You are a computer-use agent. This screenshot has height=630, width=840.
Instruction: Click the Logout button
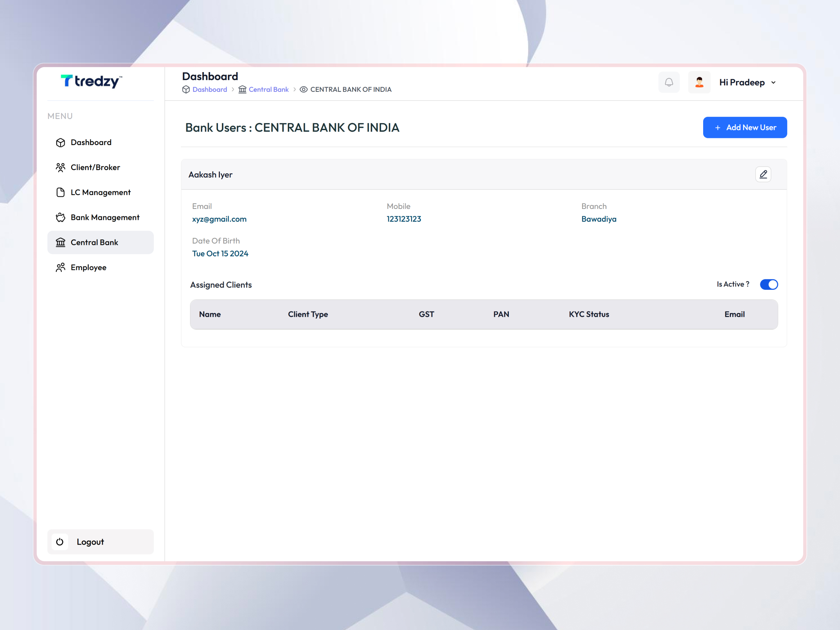tap(90, 542)
